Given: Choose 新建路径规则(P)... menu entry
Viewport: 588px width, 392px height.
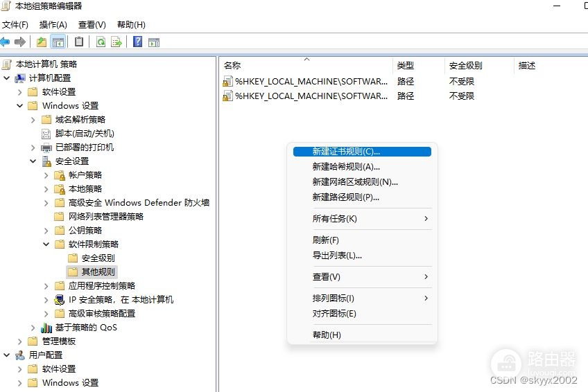Looking at the screenshot, I should coord(362,197).
